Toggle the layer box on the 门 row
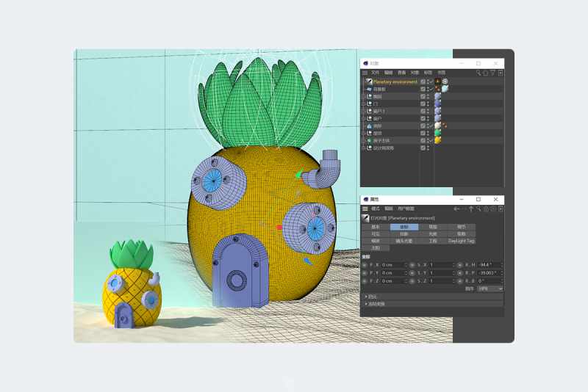Screen dimensions: 588x392 pos(423,104)
